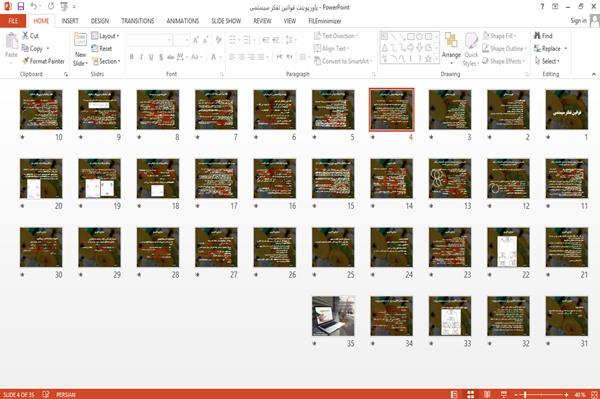Select slide 22 thumbnail

coord(508,248)
